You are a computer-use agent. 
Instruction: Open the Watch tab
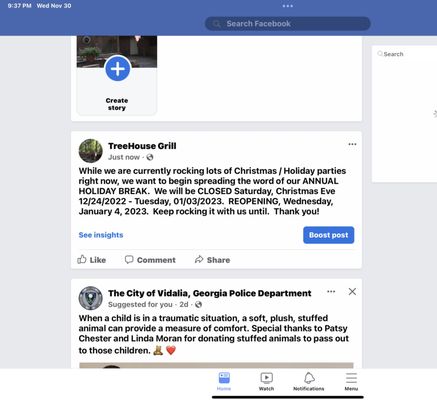pyautogui.click(x=266, y=382)
